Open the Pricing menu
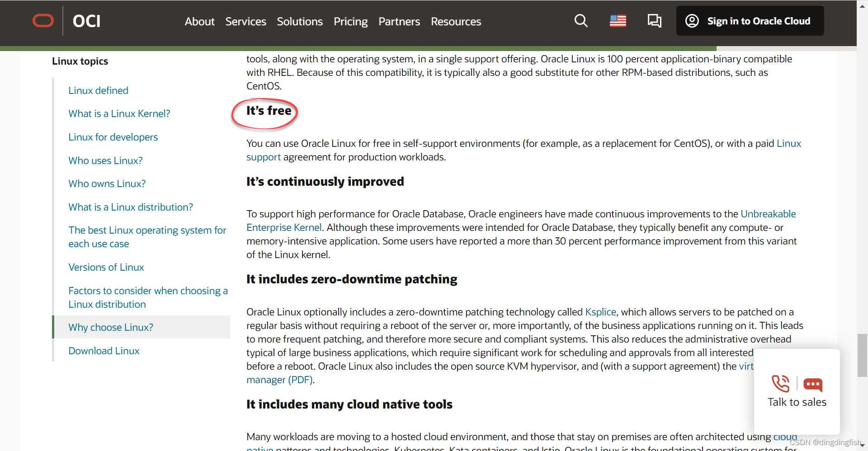The image size is (868, 451). coord(350,21)
